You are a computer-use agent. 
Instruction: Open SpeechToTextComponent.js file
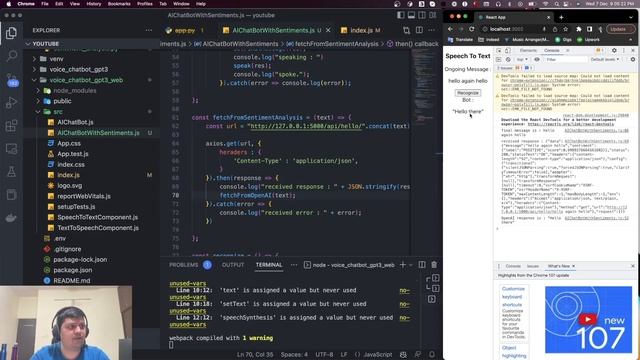point(97,217)
